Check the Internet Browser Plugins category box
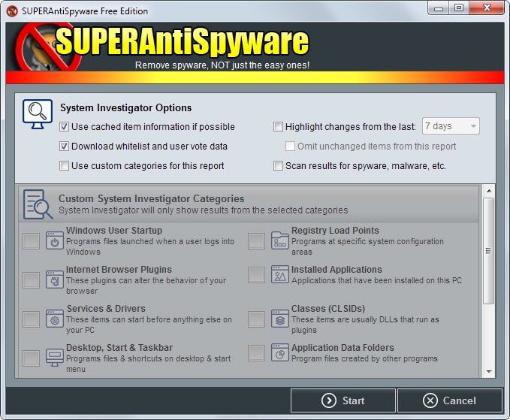510x420 pixels. tap(32, 280)
